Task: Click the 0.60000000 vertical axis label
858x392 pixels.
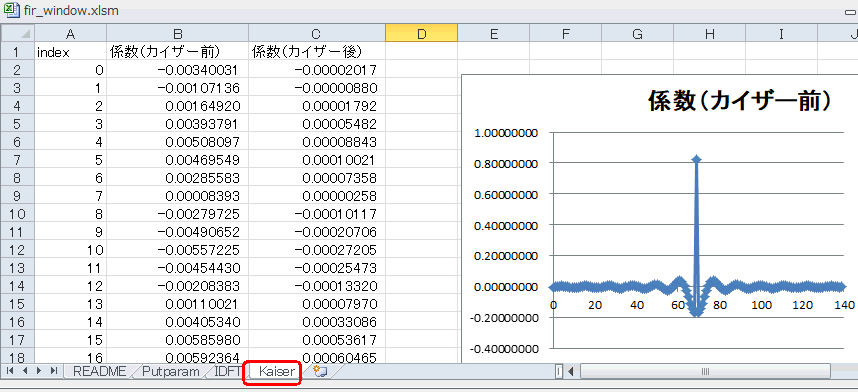Action: point(505,194)
